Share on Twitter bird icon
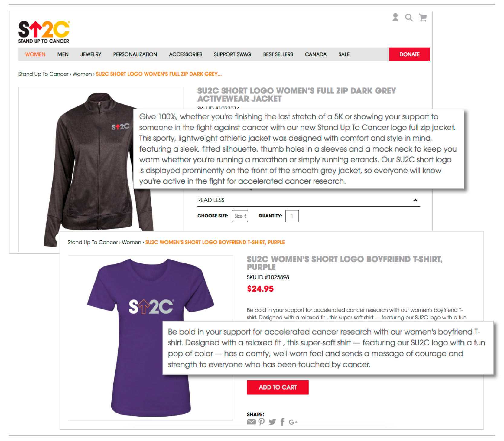This screenshot has width=504, height=441. click(x=272, y=422)
